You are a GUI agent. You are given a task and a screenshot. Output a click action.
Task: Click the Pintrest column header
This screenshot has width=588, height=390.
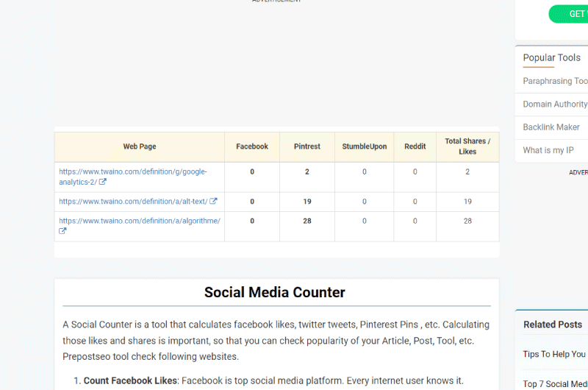tap(307, 146)
